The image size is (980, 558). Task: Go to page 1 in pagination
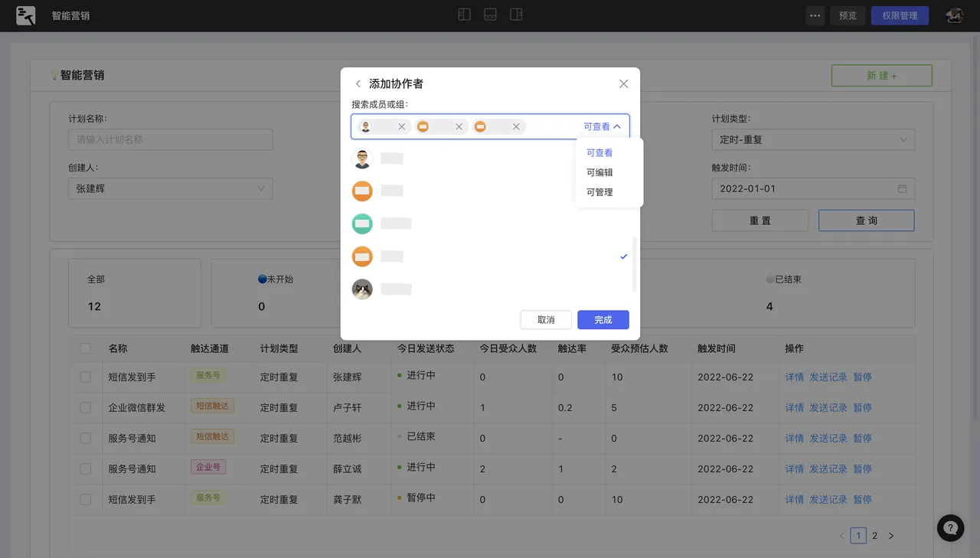[858, 536]
